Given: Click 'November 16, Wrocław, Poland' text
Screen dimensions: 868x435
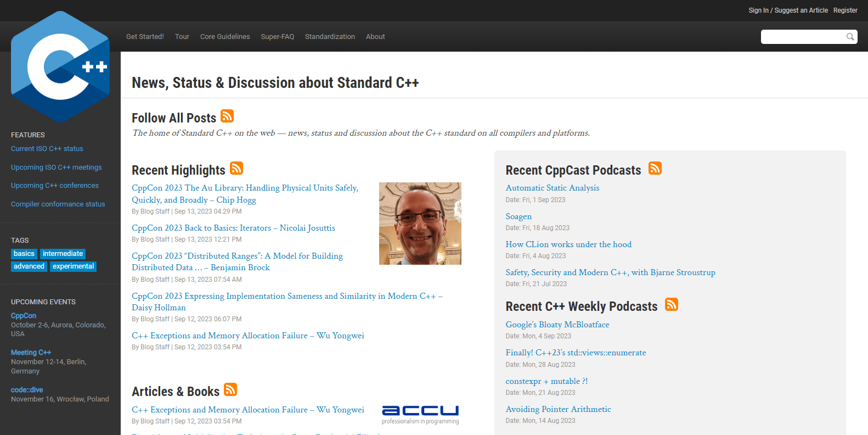Looking at the screenshot, I should pyautogui.click(x=60, y=399).
